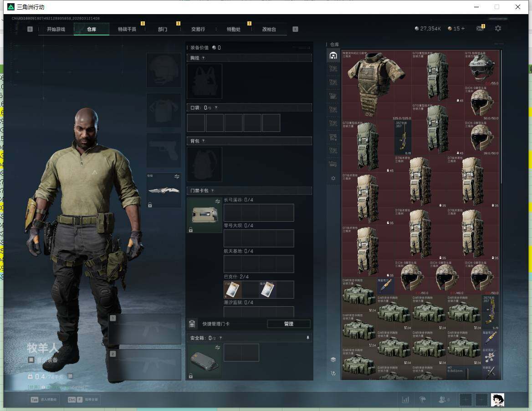532x411 pixels.
Task: Add premium currency with the 15 + indicator
Action: click(456, 29)
